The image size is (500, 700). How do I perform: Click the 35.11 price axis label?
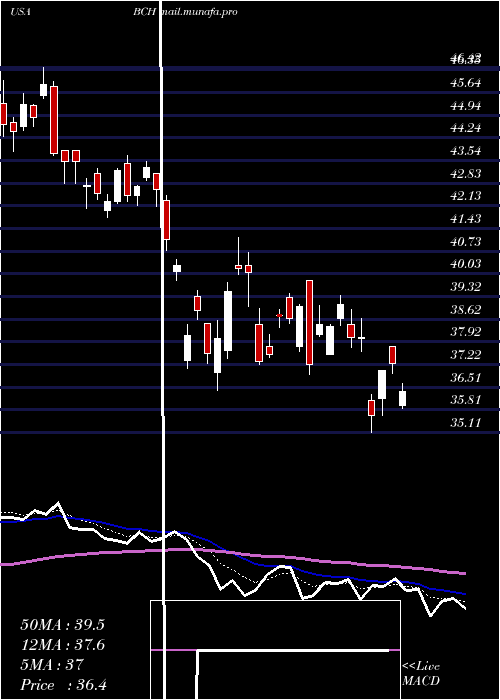[466, 422]
